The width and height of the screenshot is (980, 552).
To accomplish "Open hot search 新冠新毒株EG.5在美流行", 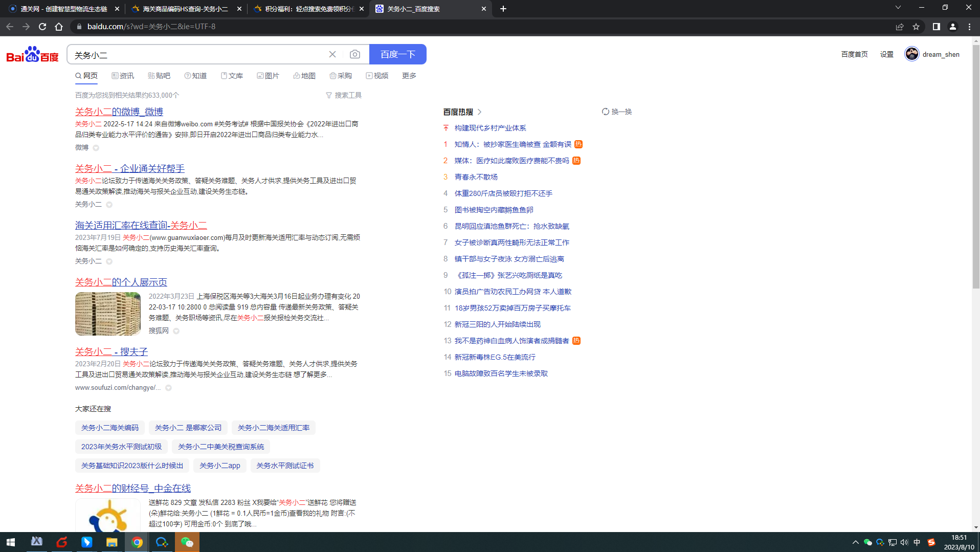I will 495,357.
